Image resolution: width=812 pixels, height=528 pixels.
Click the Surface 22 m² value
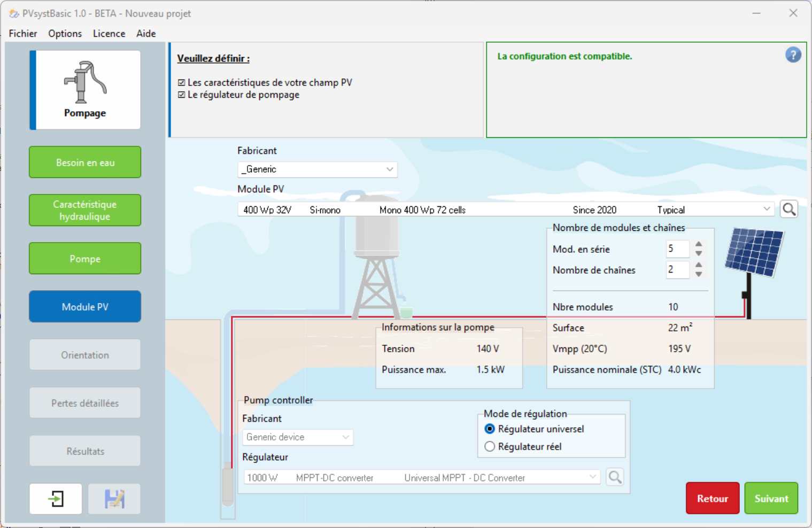pyautogui.click(x=680, y=328)
